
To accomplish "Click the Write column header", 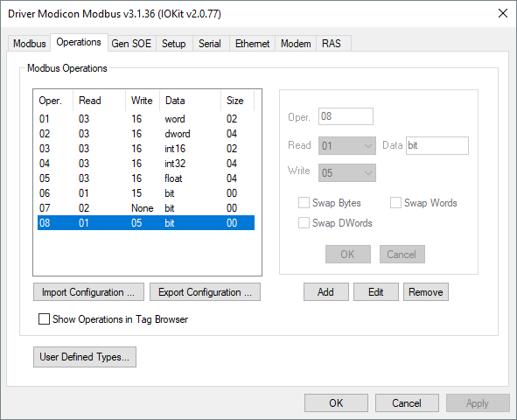I will click(x=143, y=101).
